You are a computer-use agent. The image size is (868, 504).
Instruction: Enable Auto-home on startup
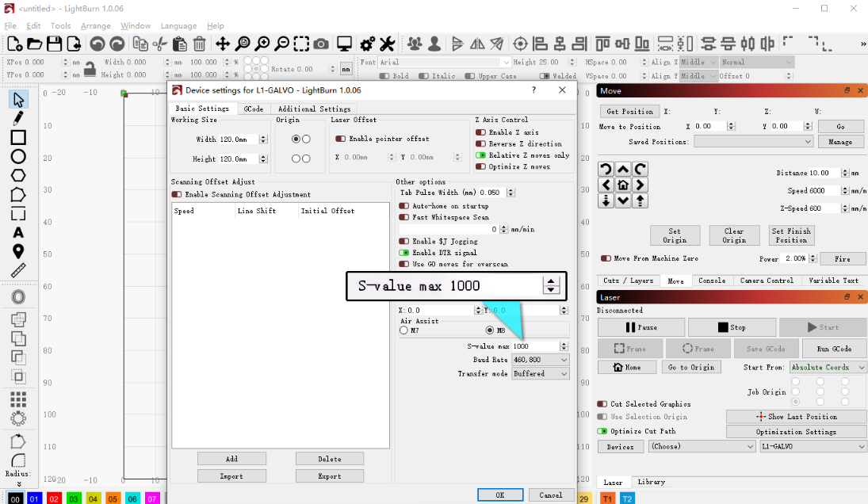[x=404, y=206]
